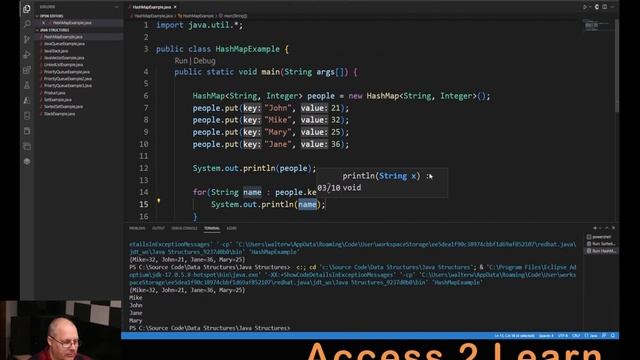640x360 pixels.
Task: Select the Terminal panel tab
Action: [212, 228]
